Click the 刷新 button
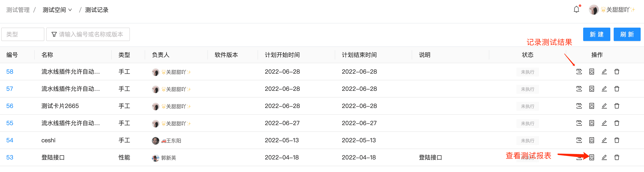644x172 pixels. (627, 34)
